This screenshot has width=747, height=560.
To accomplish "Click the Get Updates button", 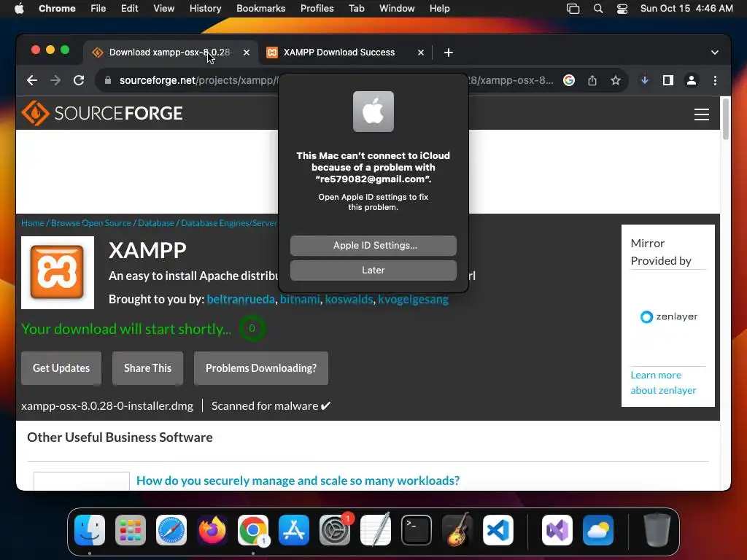I will 61,368.
